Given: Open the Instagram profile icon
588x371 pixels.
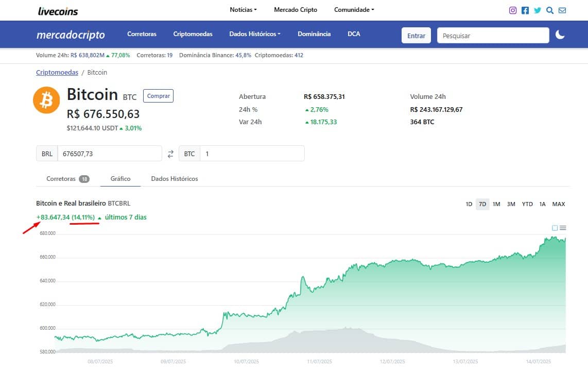Looking at the screenshot, I should coord(513,10).
